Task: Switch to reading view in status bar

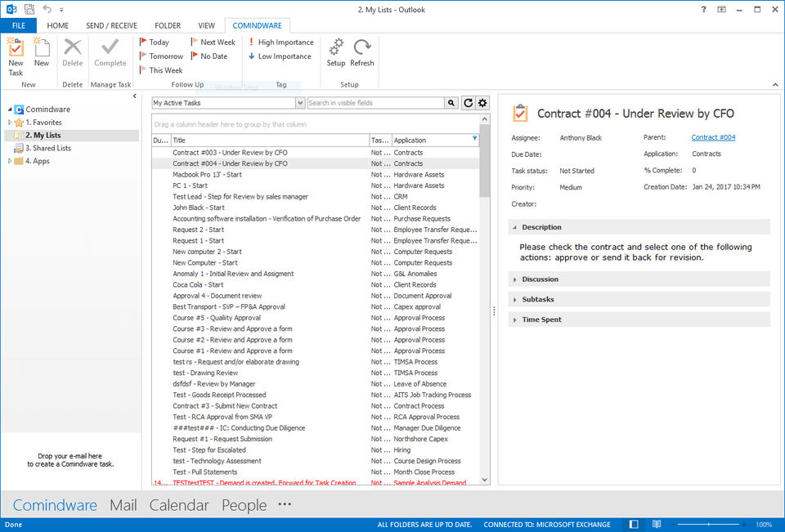Action: (x=657, y=524)
